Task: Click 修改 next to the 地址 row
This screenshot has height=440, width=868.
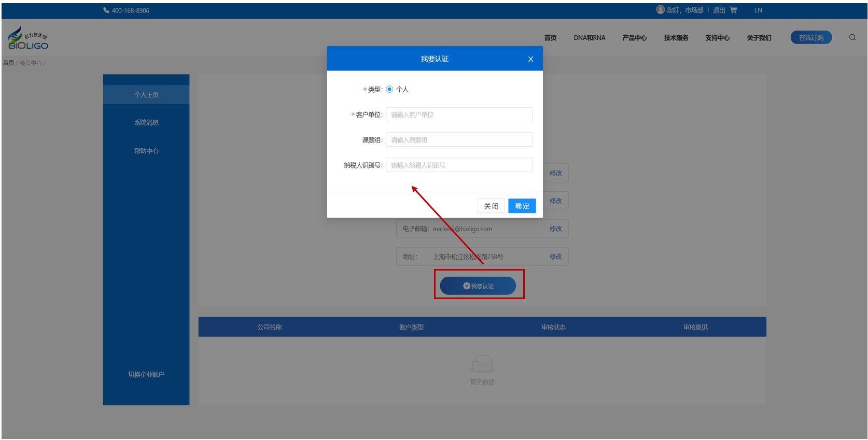Action: 556,257
